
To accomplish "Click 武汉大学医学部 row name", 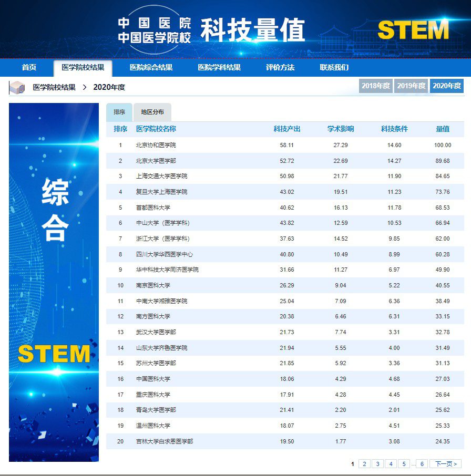I will (x=156, y=332).
